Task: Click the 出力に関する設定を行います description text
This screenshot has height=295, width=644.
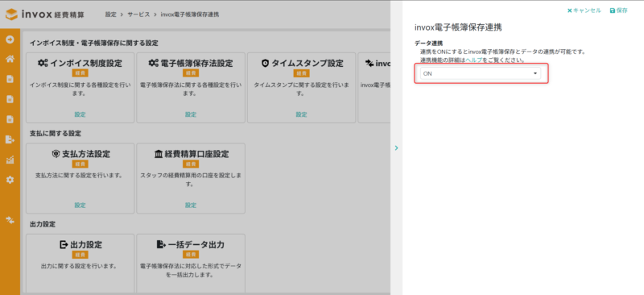Action: pos(80,266)
